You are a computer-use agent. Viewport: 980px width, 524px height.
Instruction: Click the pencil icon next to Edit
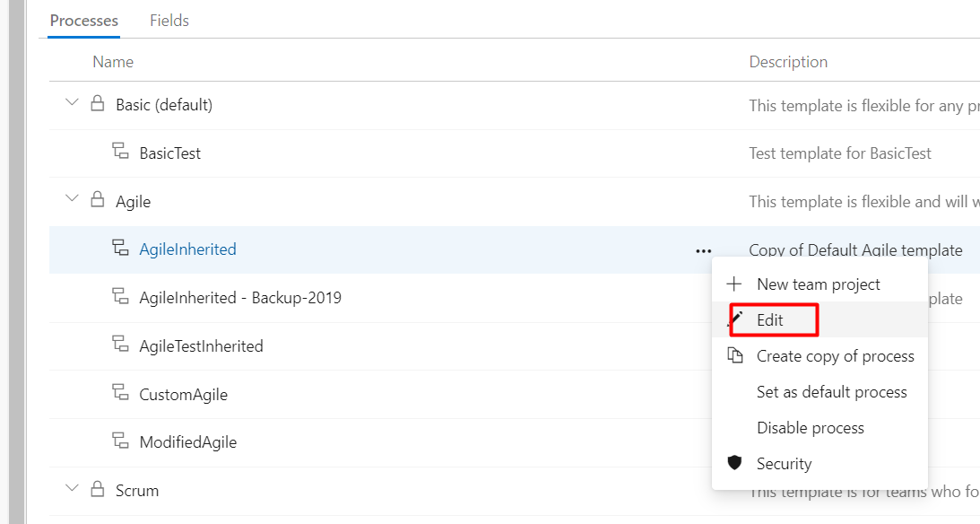click(735, 319)
